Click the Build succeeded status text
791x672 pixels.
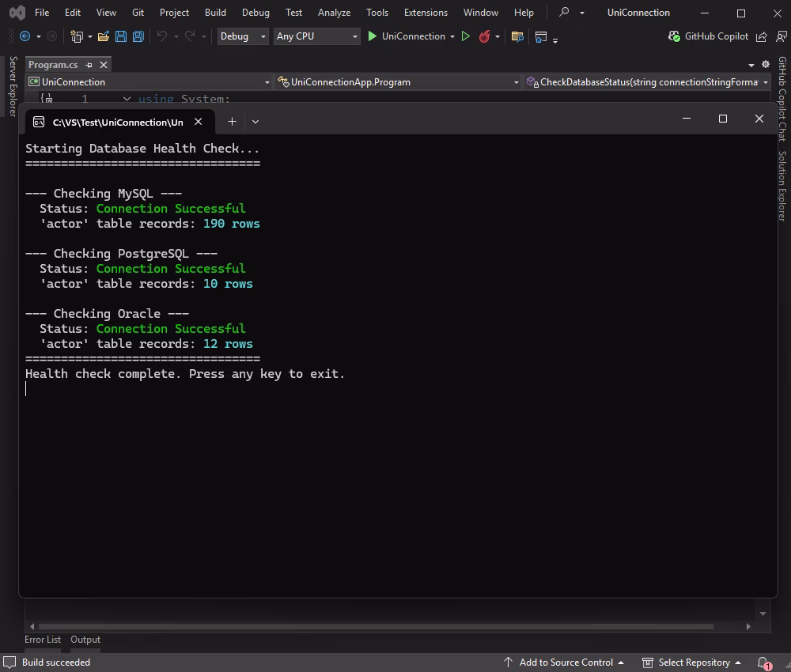[56, 663]
